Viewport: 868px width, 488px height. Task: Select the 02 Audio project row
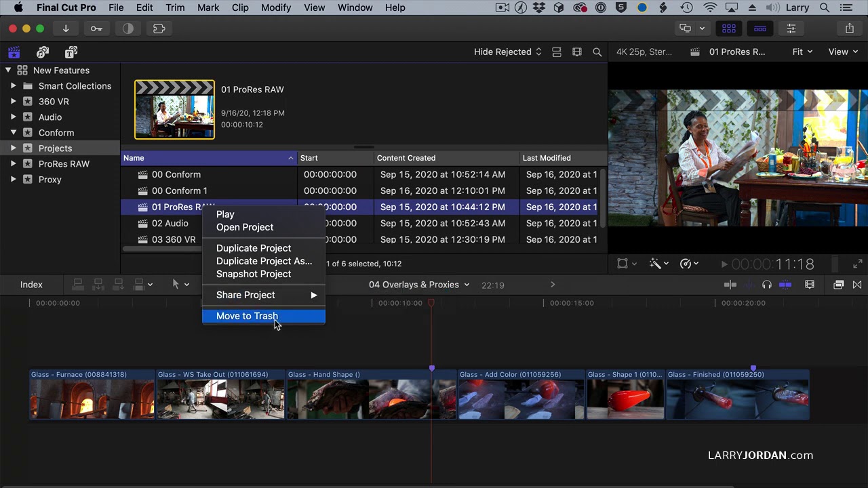[x=360, y=223]
